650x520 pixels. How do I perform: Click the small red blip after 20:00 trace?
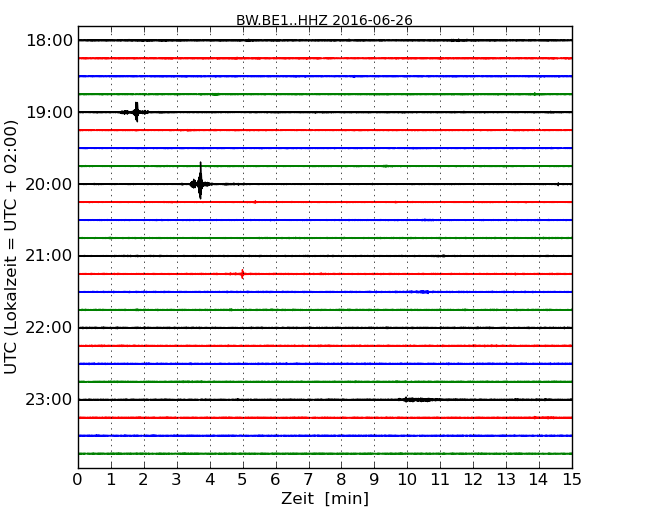pyautogui.click(x=255, y=202)
